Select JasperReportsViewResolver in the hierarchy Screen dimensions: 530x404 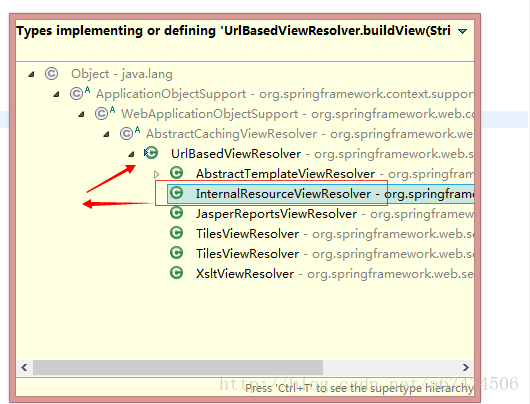click(335, 214)
